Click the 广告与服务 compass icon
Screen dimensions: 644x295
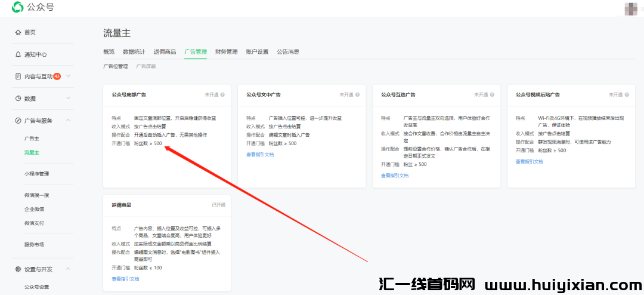click(18, 121)
